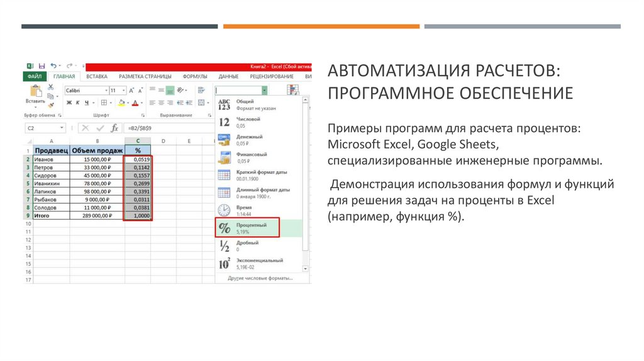
Task: Expand paste options arrow under Вставить
Action: tap(36, 107)
